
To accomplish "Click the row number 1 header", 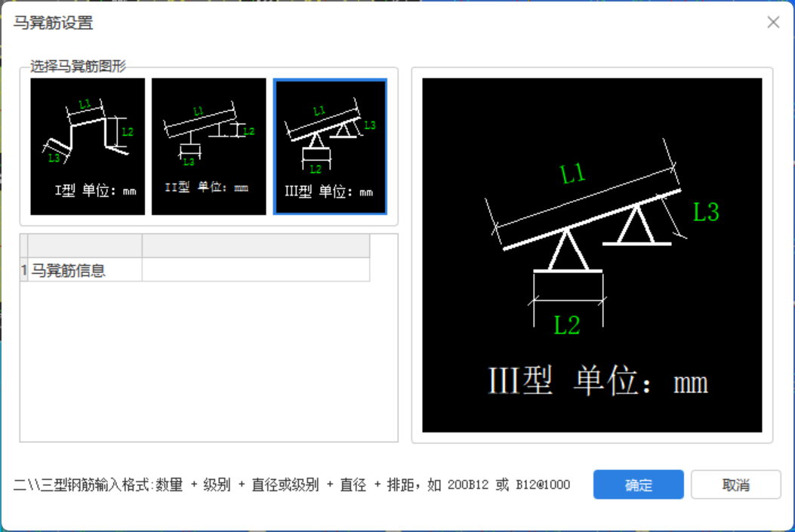I will (x=24, y=269).
